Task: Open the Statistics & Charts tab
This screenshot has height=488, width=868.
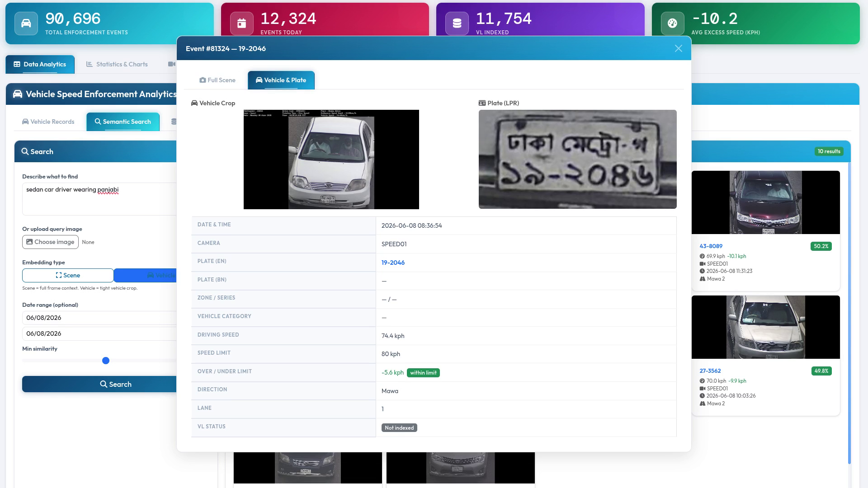Action: [x=117, y=64]
